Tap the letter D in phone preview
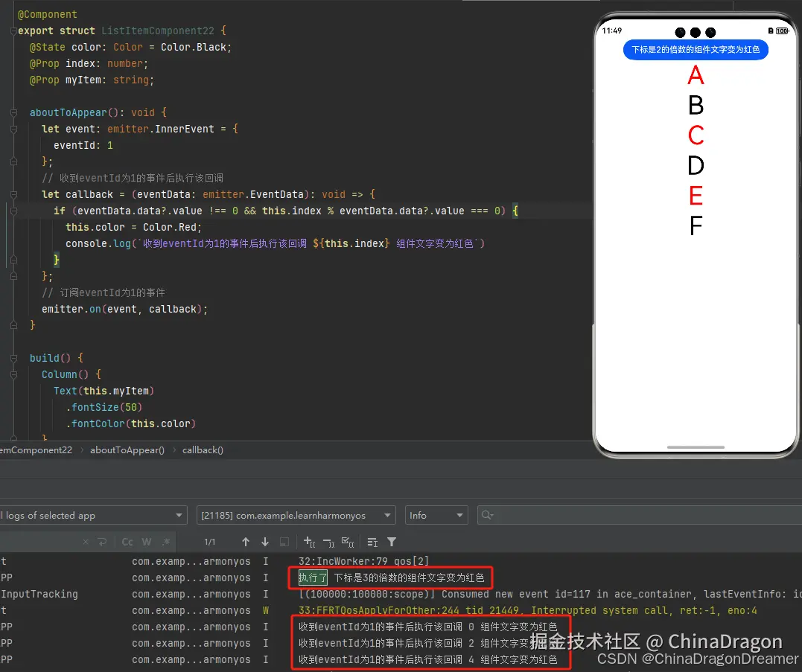This screenshot has width=802, height=672. 696,165
